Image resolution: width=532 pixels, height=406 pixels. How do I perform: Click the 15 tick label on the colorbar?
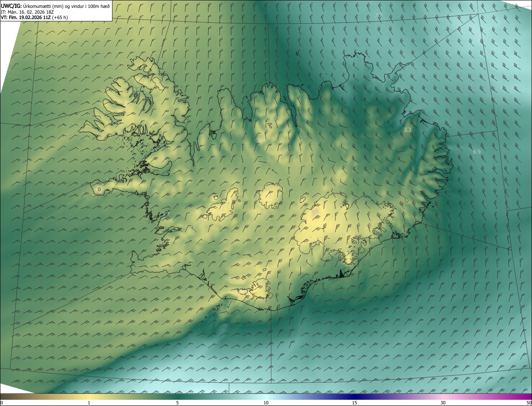point(355,403)
